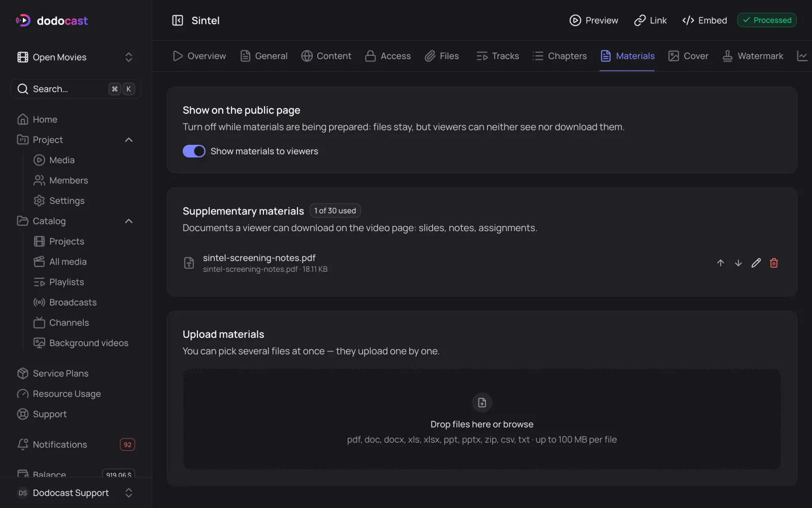Image resolution: width=812 pixels, height=508 pixels.
Task: Open the Files tab
Action: 442,56
